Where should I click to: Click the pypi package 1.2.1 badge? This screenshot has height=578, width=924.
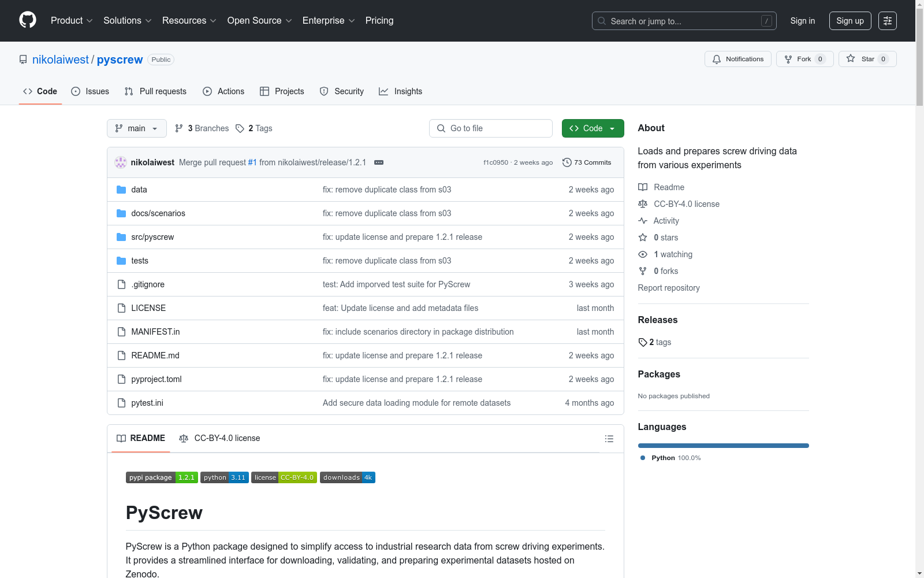click(162, 477)
